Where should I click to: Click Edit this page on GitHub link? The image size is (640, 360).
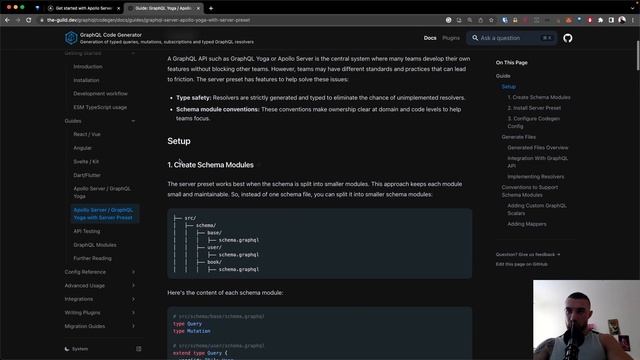pyautogui.click(x=522, y=264)
